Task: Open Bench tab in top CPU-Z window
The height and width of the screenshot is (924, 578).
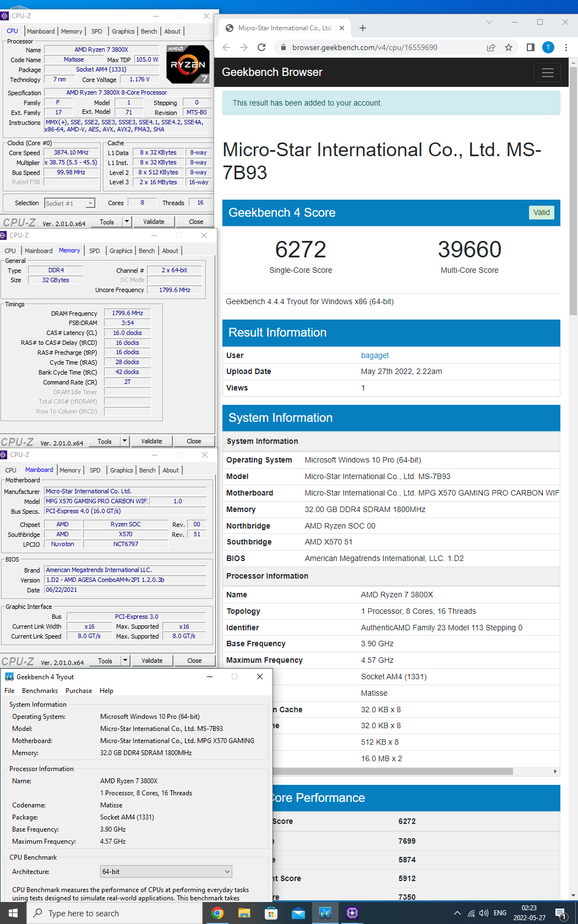Action: point(149,31)
